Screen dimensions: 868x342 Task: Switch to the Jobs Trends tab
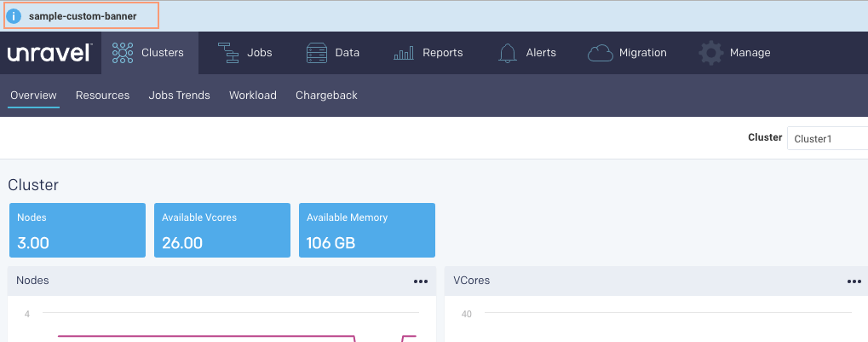(x=179, y=96)
